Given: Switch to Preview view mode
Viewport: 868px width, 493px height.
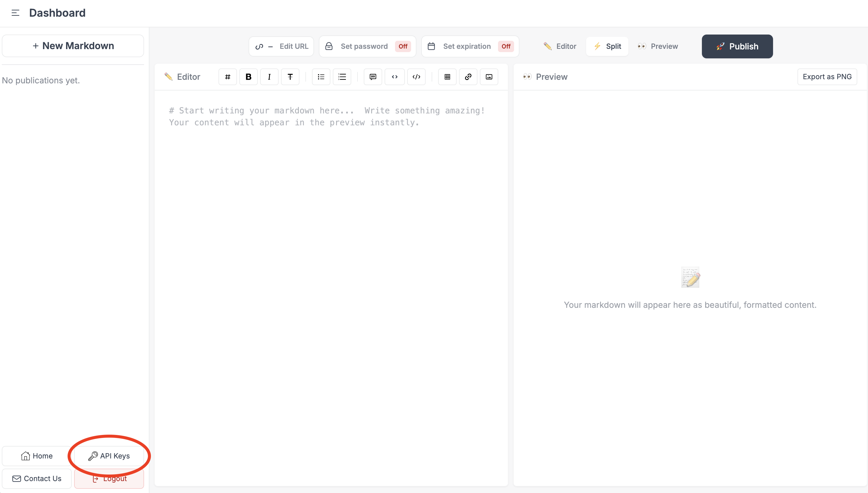Looking at the screenshot, I should tap(658, 46).
